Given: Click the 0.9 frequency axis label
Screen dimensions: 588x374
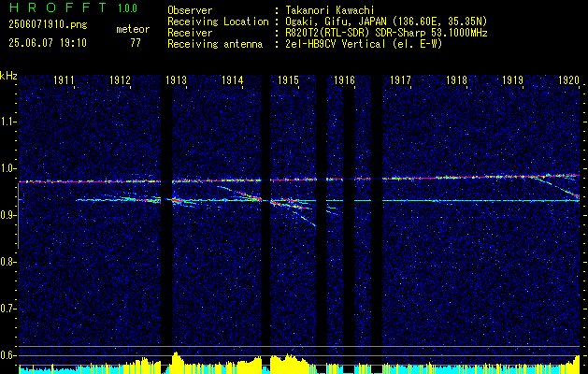Looking at the screenshot, I should 7,215.
